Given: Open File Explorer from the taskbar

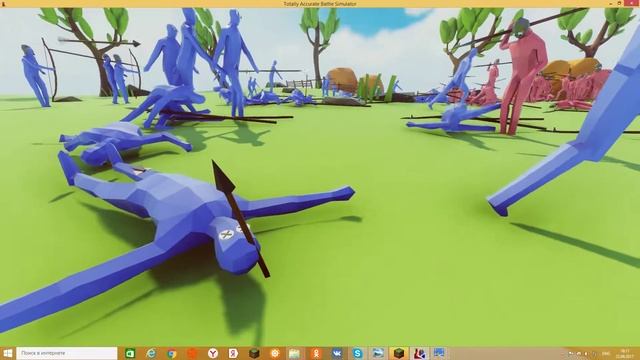Looking at the screenshot, I should [295, 353].
